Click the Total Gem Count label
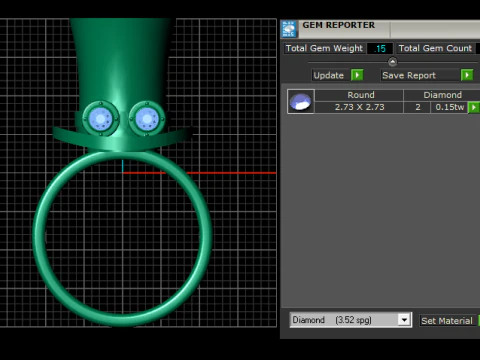 point(435,48)
